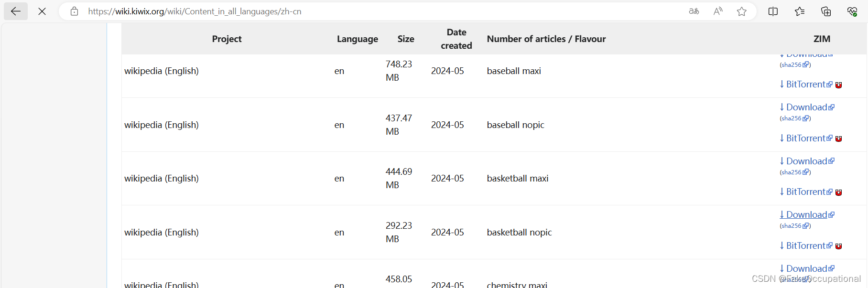Select 'wikipedia (English)' in basketball nopic row
This screenshot has width=868, height=288.
(x=162, y=232)
